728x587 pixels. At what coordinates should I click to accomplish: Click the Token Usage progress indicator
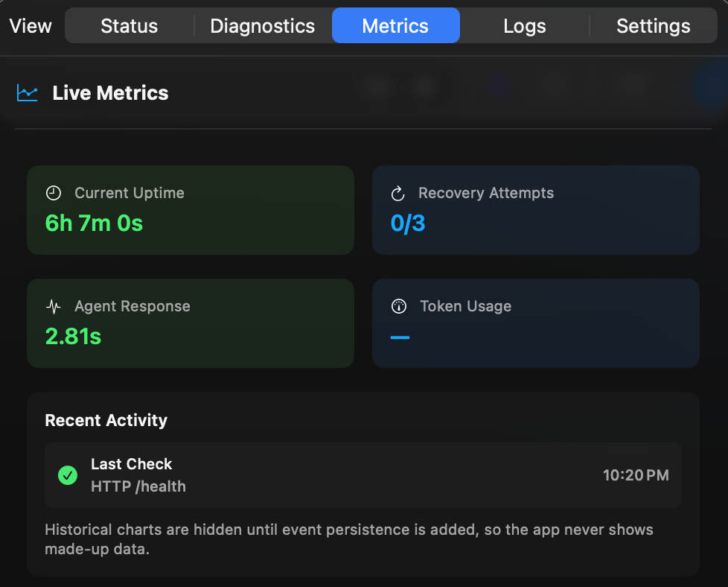pos(400,337)
